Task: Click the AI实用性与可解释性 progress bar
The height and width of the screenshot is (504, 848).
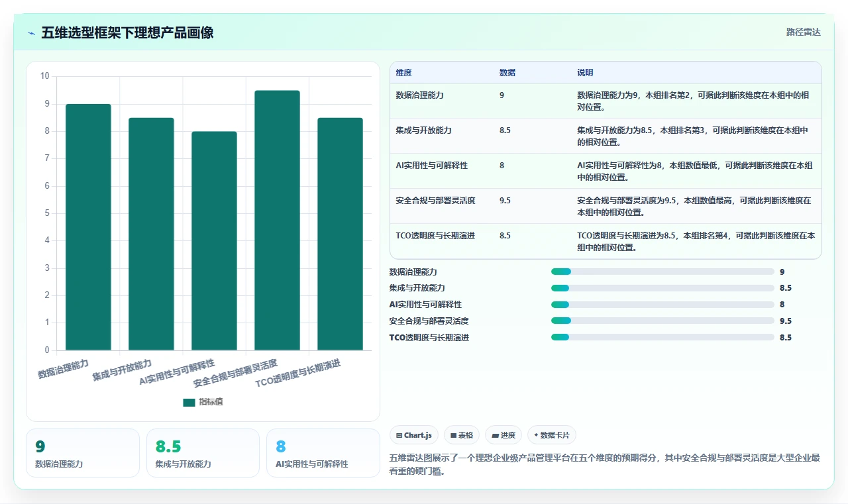Action: [662, 305]
